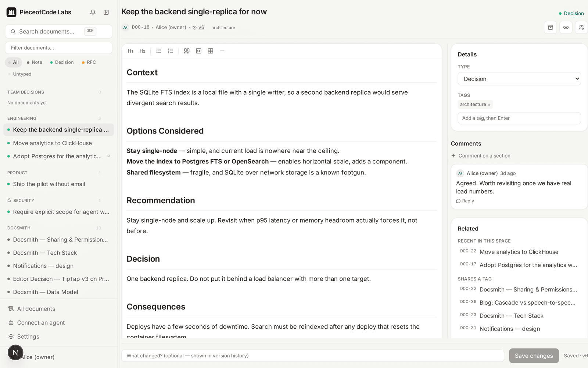Click the What changed input
Viewport: 588px width, 368px height.
(312, 356)
